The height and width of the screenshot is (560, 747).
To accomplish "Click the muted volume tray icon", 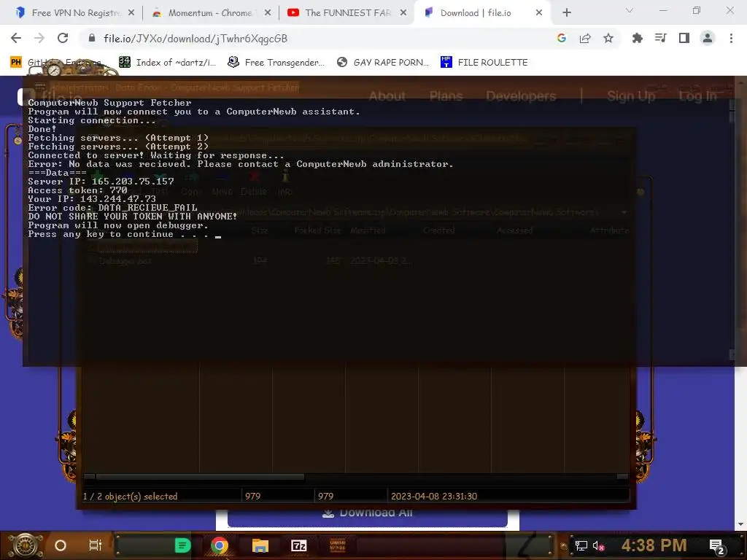I will pos(598,545).
